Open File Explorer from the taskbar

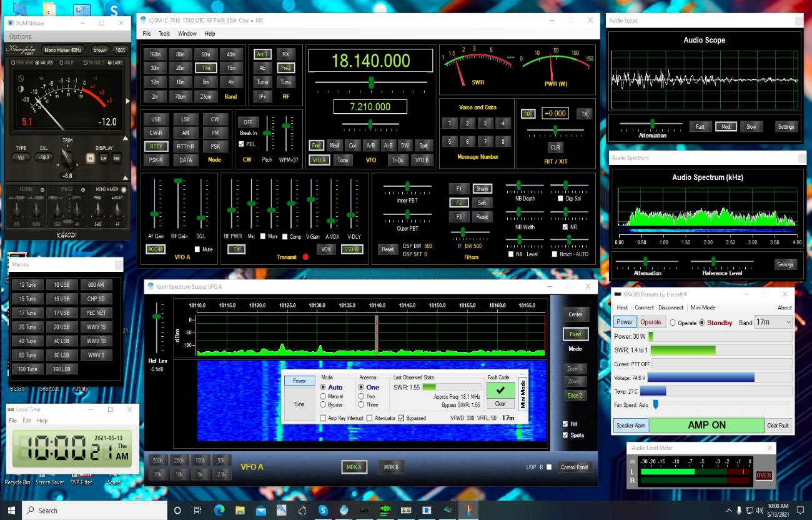click(x=240, y=511)
